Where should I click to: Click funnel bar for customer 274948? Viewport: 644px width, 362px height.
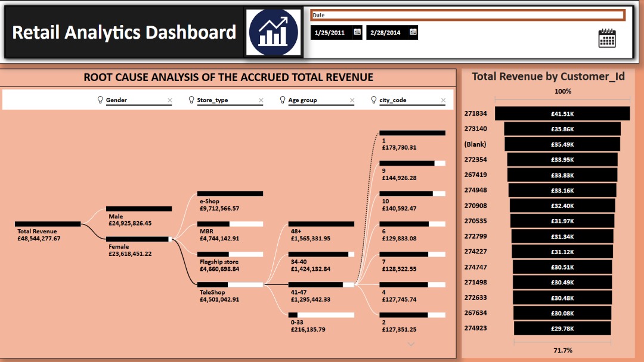tap(562, 190)
